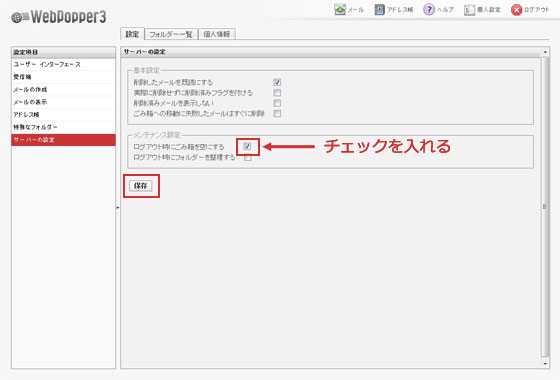Enable ログアウト時にフォルダーを整理する checkbox
The image size is (560, 380).
tap(248, 157)
